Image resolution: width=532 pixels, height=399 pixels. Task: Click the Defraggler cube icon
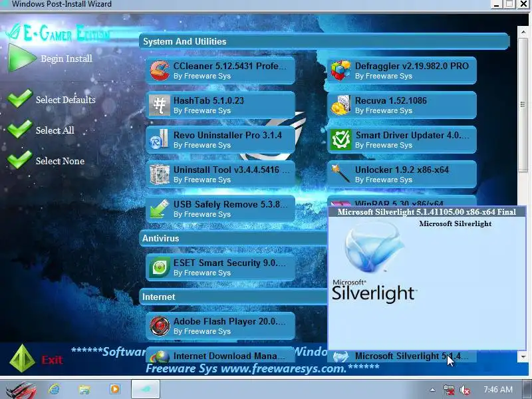pyautogui.click(x=340, y=70)
